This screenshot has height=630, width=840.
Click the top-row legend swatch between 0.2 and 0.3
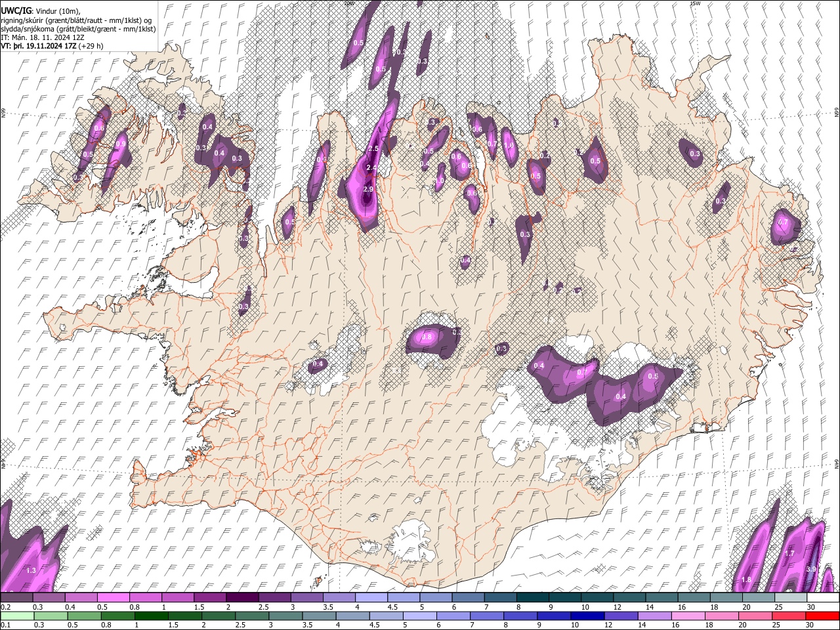pos(16,597)
